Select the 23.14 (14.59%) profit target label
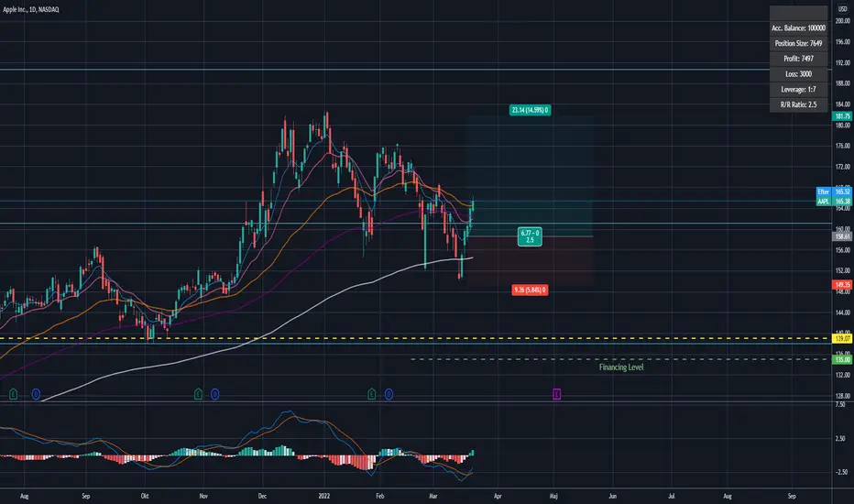Image resolution: width=854 pixels, height=504 pixels. (x=530, y=110)
